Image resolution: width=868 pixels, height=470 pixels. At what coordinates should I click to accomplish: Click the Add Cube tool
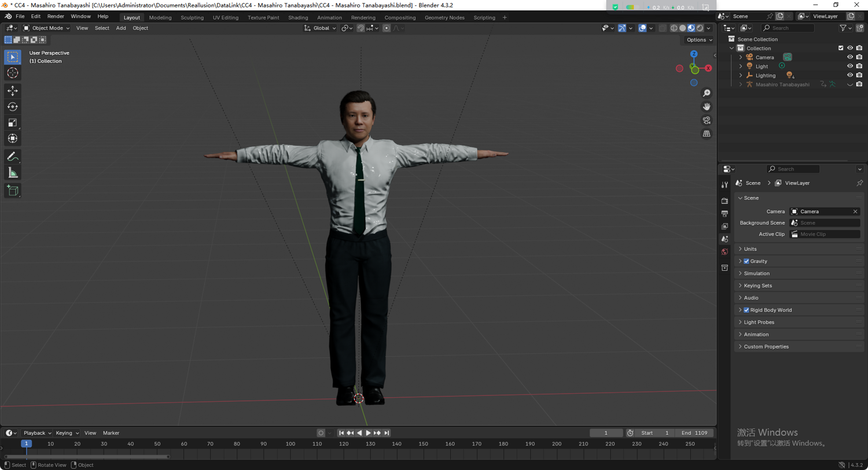(x=13, y=191)
